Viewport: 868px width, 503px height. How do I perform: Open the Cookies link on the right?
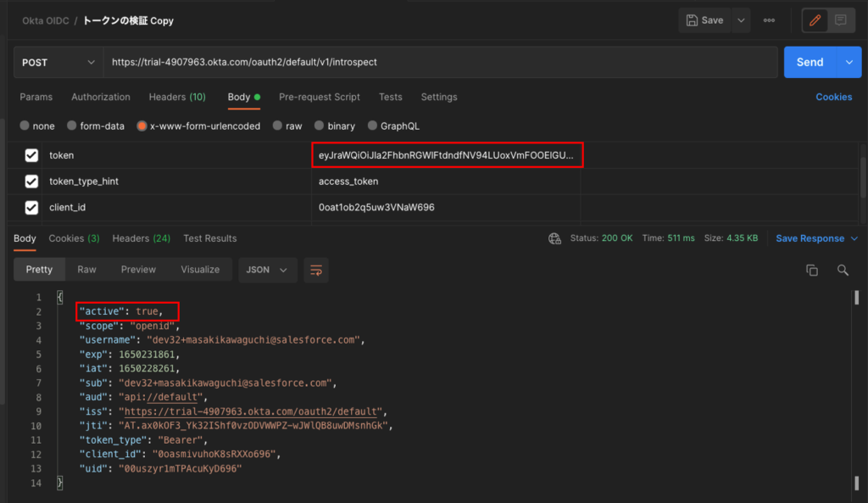coord(833,97)
